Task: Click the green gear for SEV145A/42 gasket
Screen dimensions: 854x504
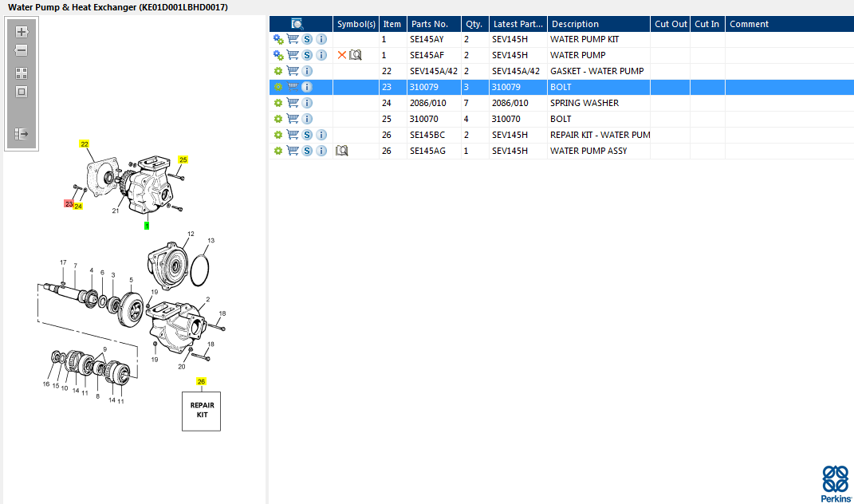Action: pyautogui.click(x=278, y=71)
